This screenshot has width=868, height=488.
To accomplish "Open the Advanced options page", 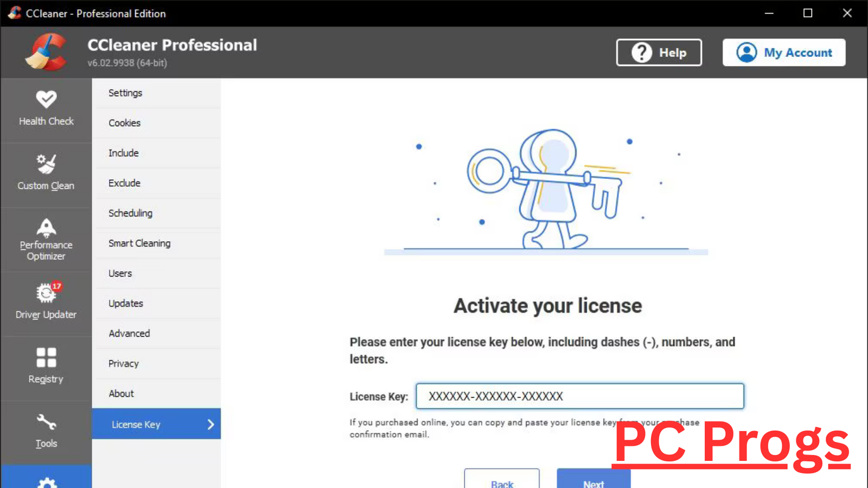I will 156,333.
